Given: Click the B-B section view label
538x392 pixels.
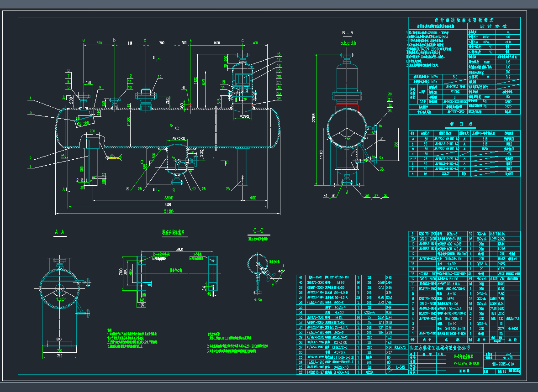Looking at the screenshot, I should click(x=347, y=34).
